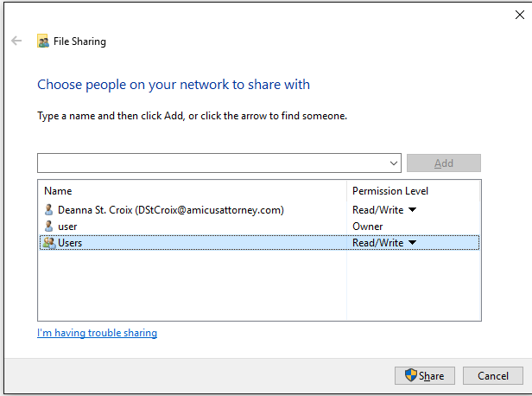Click the Permission Level column header

click(390, 191)
